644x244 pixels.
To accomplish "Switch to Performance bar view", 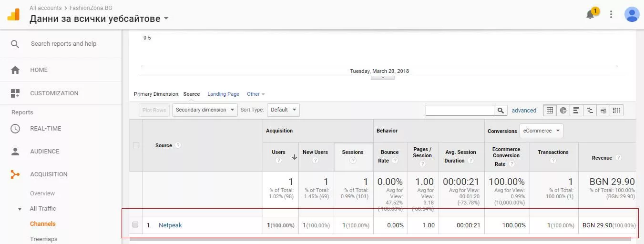I will pyautogui.click(x=576, y=110).
